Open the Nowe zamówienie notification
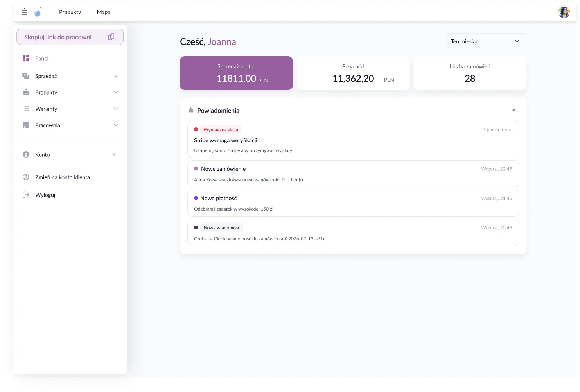 353,174
